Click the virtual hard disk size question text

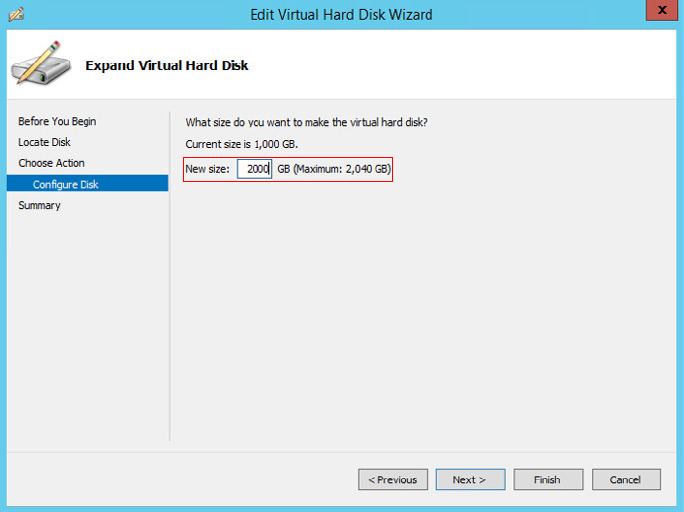click(306, 122)
